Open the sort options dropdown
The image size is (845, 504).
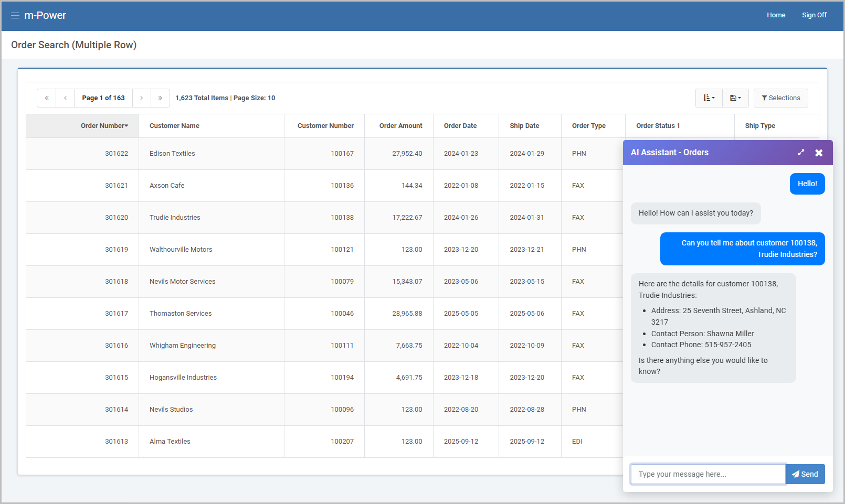pyautogui.click(x=709, y=98)
